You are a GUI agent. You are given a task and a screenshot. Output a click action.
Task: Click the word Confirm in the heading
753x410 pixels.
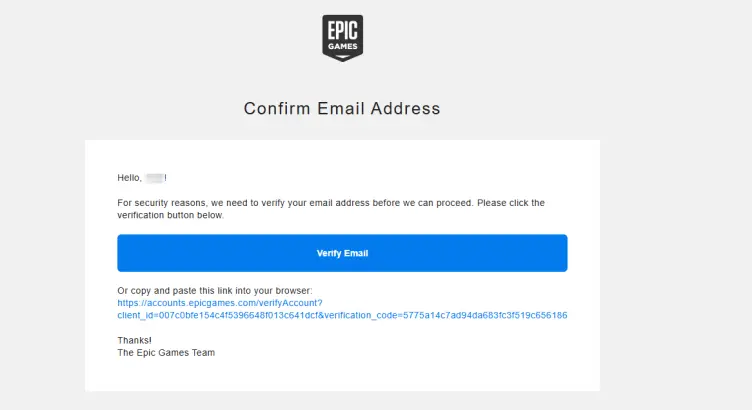[277, 109]
